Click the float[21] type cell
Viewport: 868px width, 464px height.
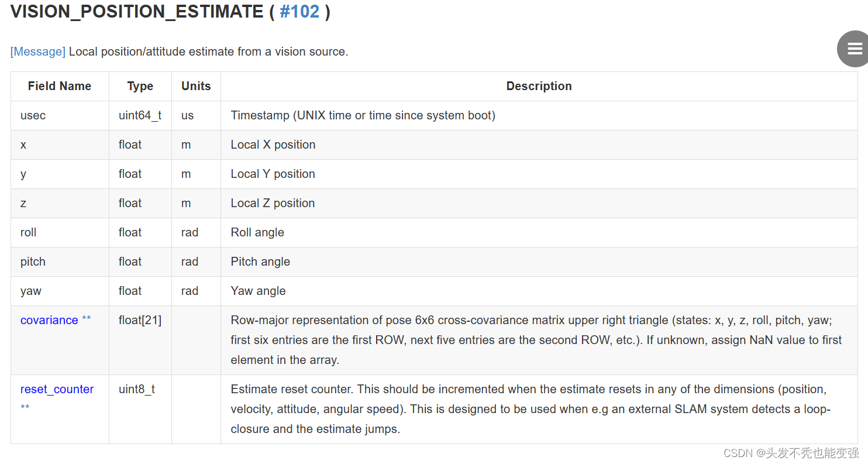140,340
